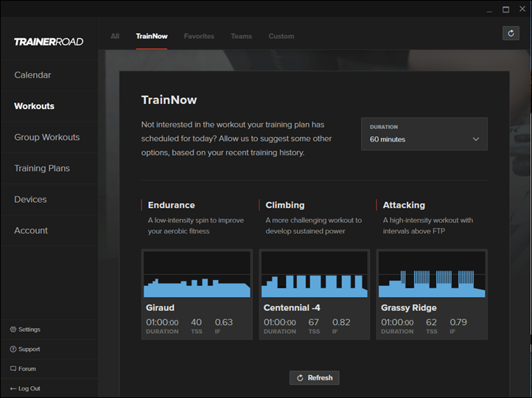Click the Grassy Ridge workout title
Image resolution: width=532 pixels, height=398 pixels.
point(409,308)
